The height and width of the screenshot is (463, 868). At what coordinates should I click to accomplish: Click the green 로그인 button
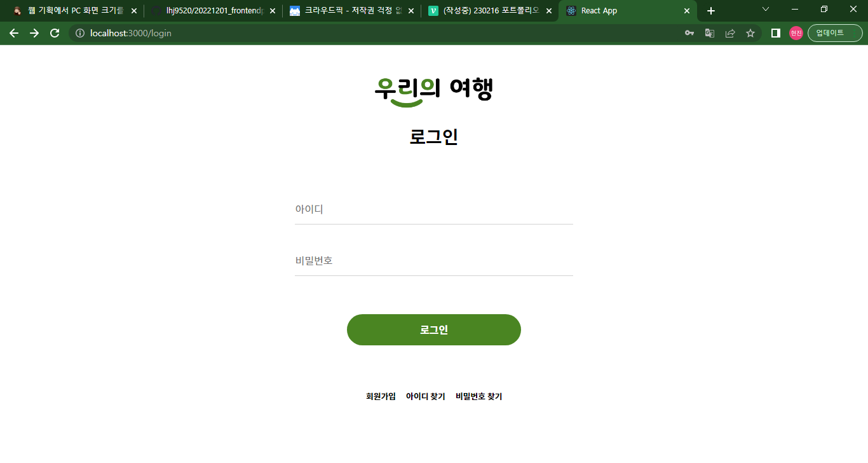[434, 329]
